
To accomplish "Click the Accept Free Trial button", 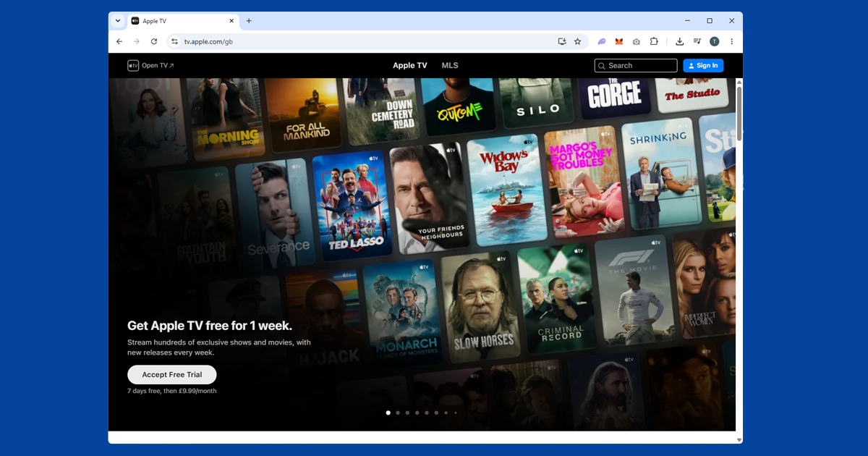I will coord(172,375).
